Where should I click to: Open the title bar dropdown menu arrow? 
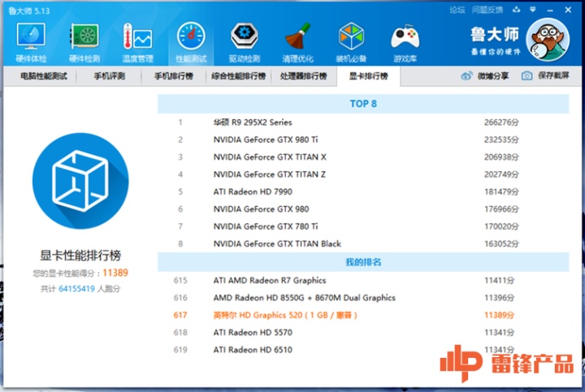tap(533, 10)
